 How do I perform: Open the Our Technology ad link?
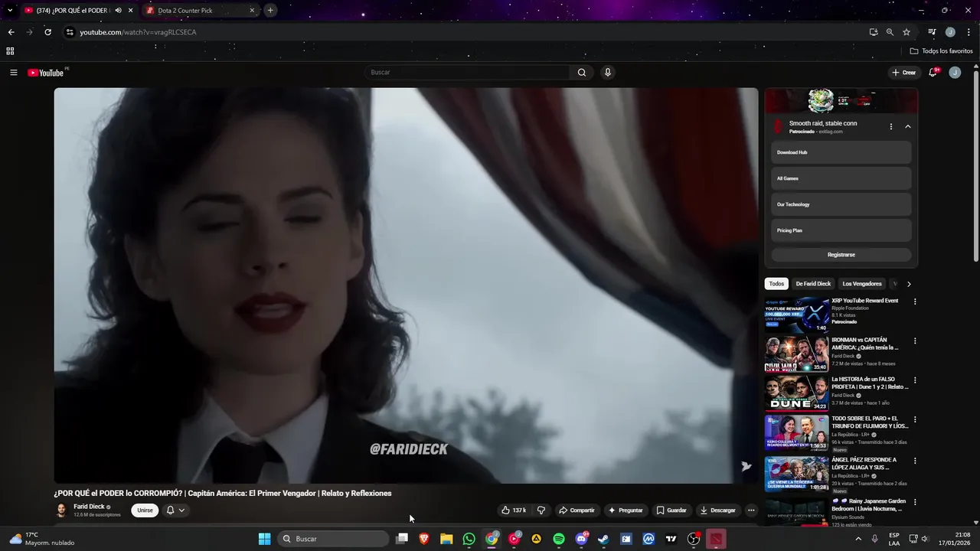pos(841,204)
